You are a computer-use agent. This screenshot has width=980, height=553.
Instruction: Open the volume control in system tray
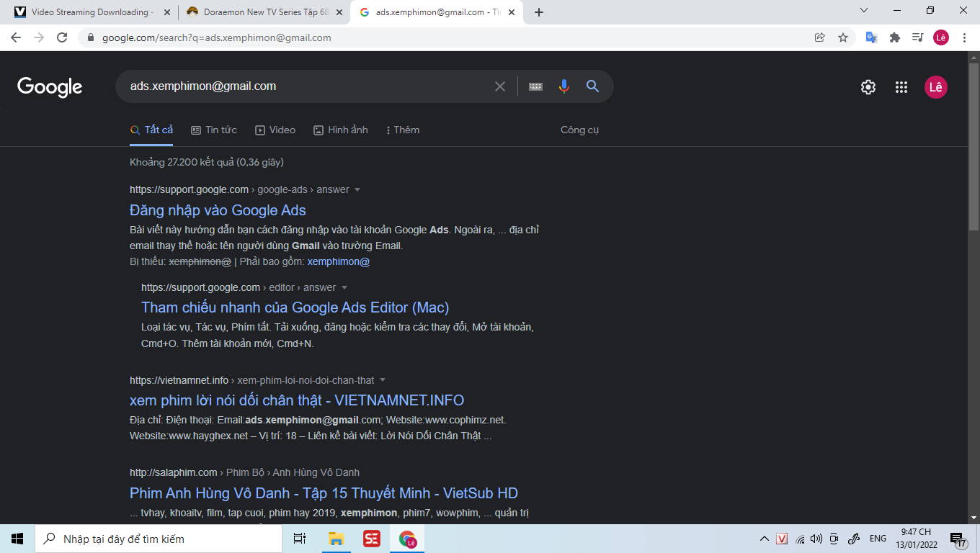tap(816, 539)
